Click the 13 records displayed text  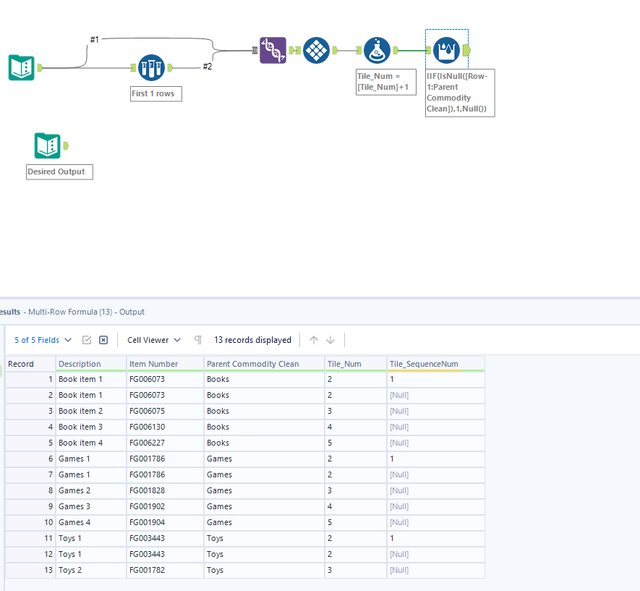point(253,340)
